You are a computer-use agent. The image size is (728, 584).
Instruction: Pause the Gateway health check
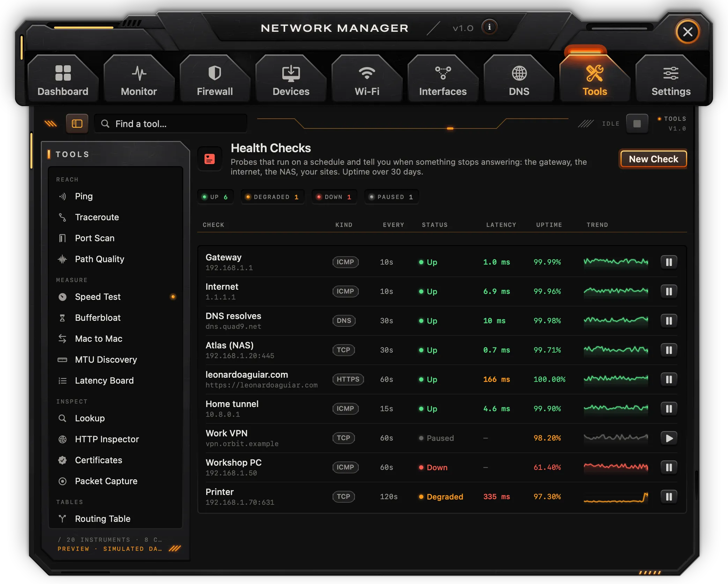click(669, 262)
